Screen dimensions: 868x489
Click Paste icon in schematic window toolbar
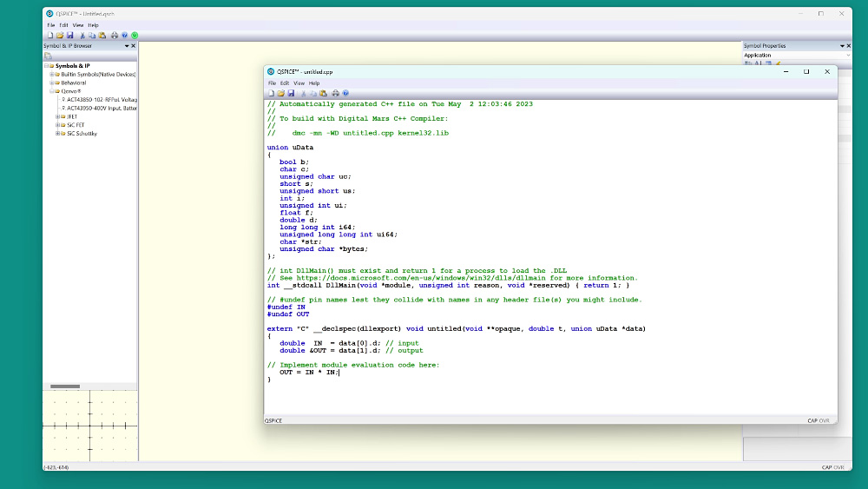[102, 36]
